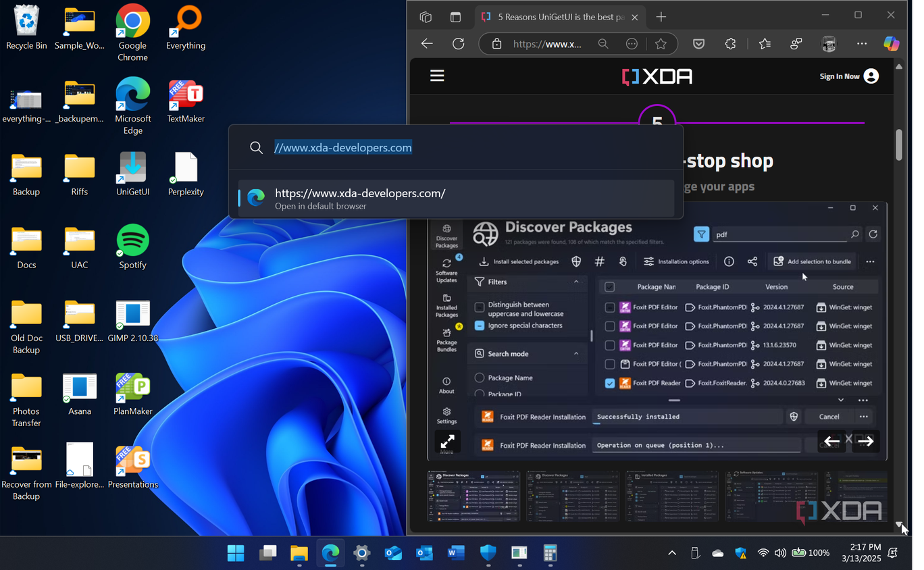This screenshot has width=924, height=570.
Task: Open Edge extensions puzzle icon
Action: click(x=730, y=44)
